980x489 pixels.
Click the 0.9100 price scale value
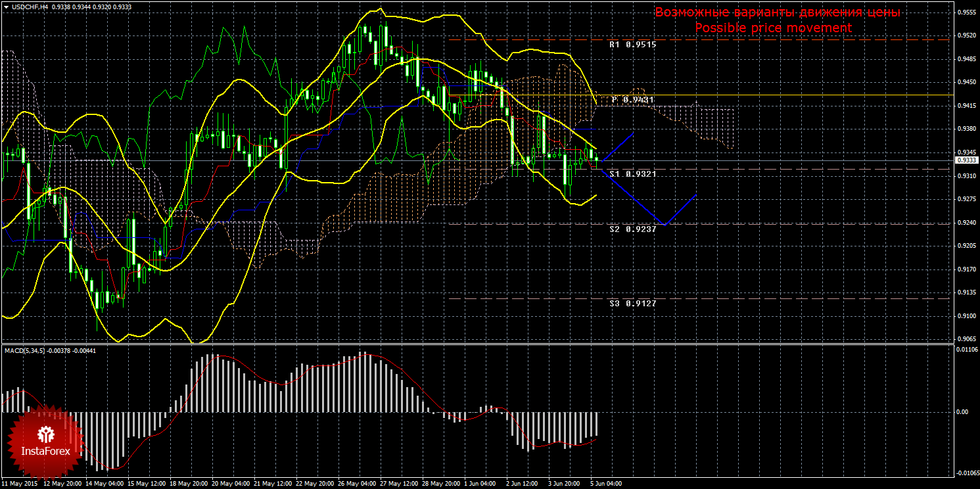click(x=966, y=316)
